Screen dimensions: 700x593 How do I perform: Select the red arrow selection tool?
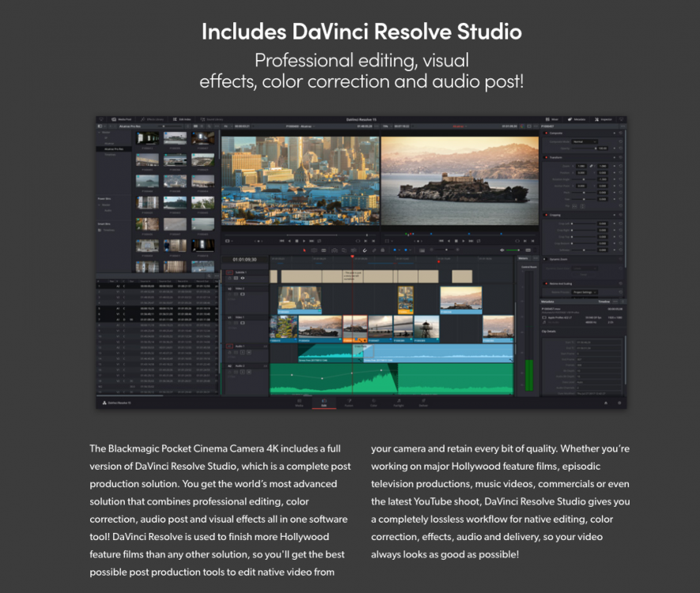click(x=305, y=250)
